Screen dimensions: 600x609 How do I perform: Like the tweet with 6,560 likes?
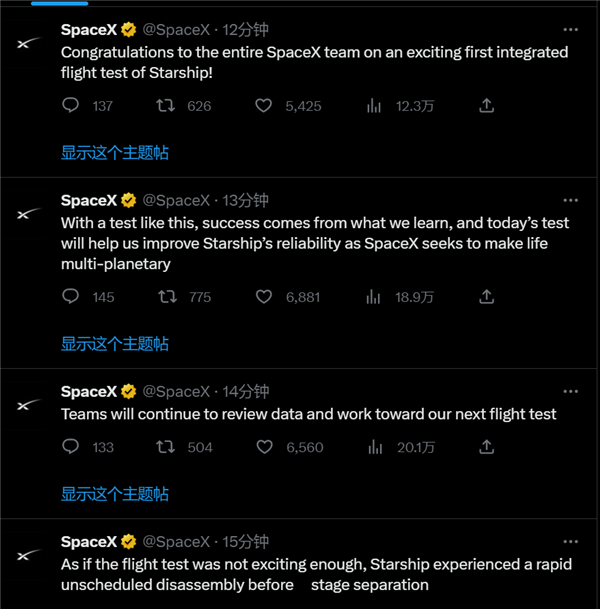coord(264,447)
